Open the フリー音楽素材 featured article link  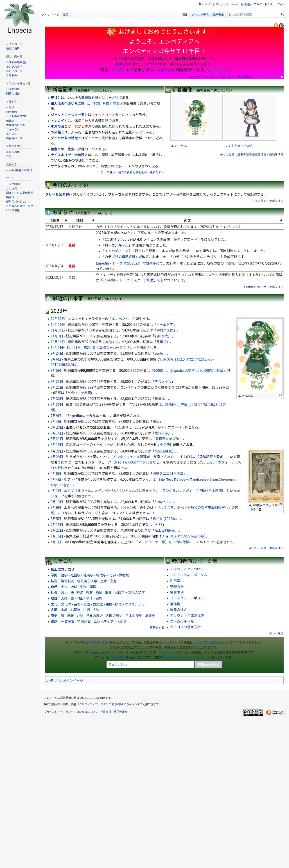point(57,194)
